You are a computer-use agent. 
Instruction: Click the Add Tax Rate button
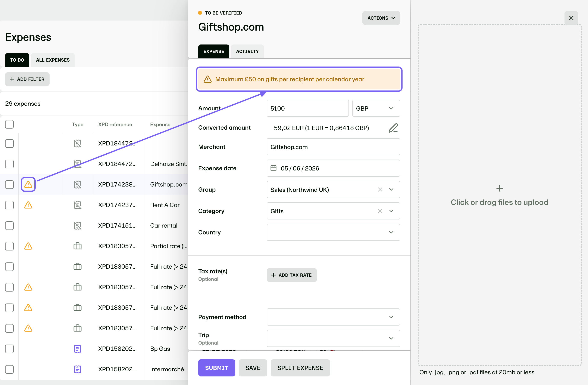point(291,275)
